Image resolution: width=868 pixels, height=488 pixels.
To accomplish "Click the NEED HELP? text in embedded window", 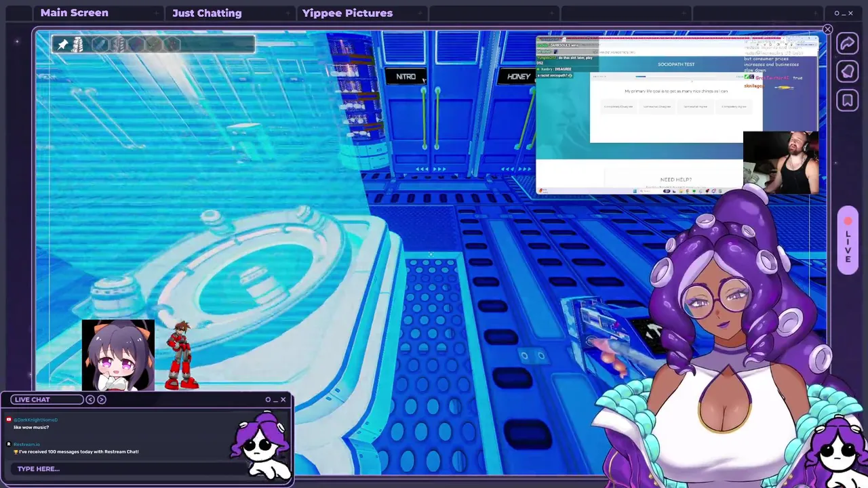I will tap(676, 180).
